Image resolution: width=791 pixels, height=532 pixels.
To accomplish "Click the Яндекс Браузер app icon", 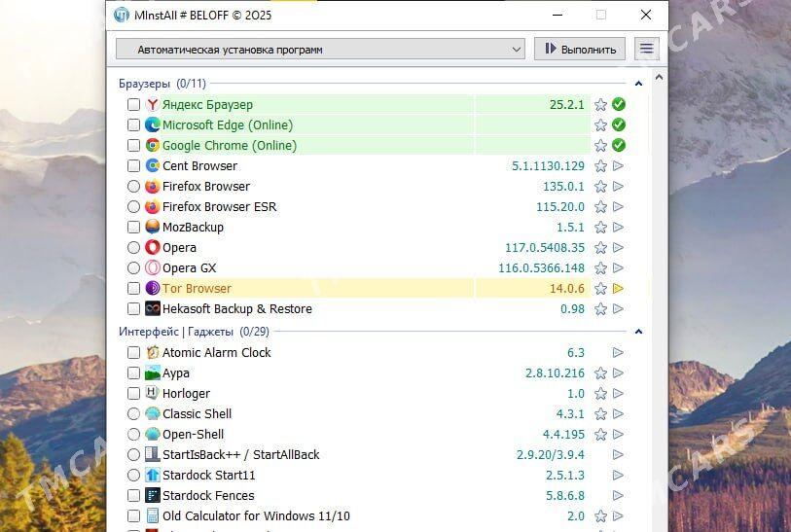I will pos(152,104).
